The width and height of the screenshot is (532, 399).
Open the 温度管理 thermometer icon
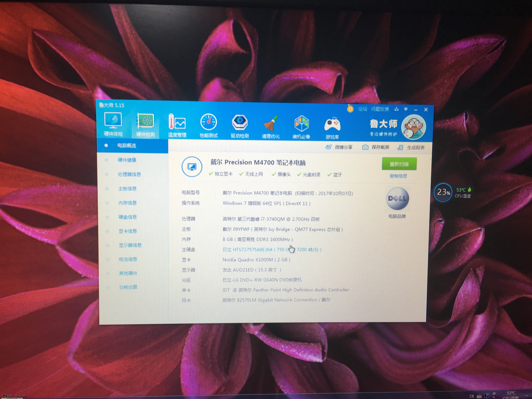tap(177, 125)
